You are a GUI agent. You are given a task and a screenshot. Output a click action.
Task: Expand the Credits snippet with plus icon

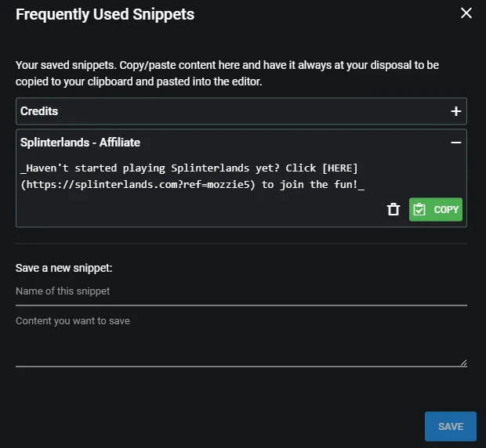[x=455, y=111]
